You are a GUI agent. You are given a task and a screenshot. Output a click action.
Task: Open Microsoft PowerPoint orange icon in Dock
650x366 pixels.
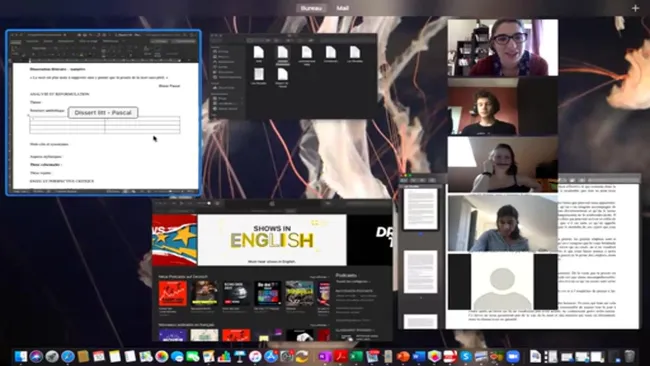point(403,356)
